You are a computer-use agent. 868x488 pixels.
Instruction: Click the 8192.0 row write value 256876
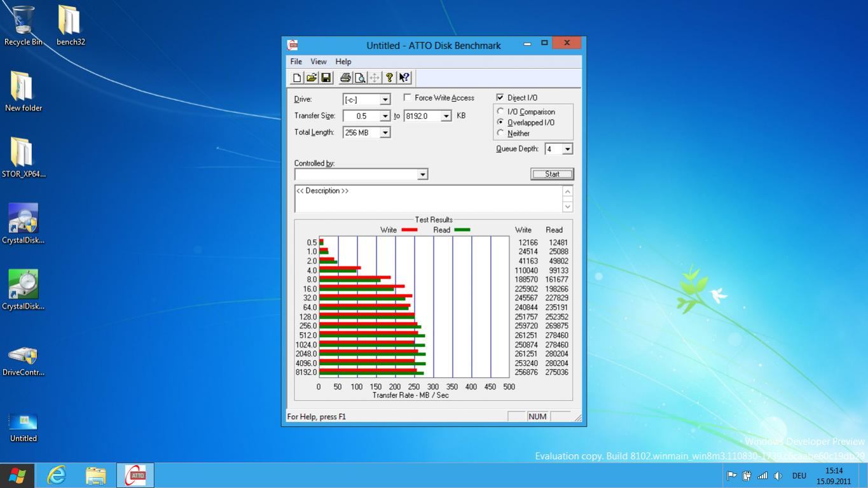tap(526, 372)
